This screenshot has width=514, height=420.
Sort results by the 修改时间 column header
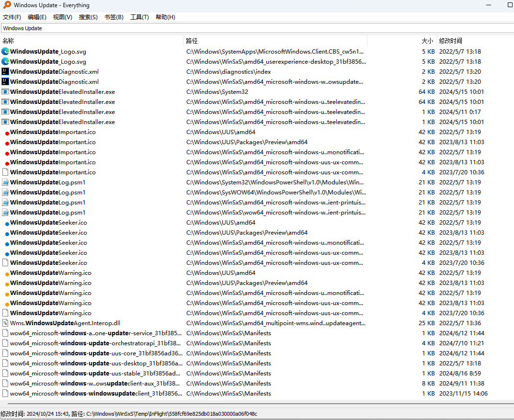click(475, 41)
